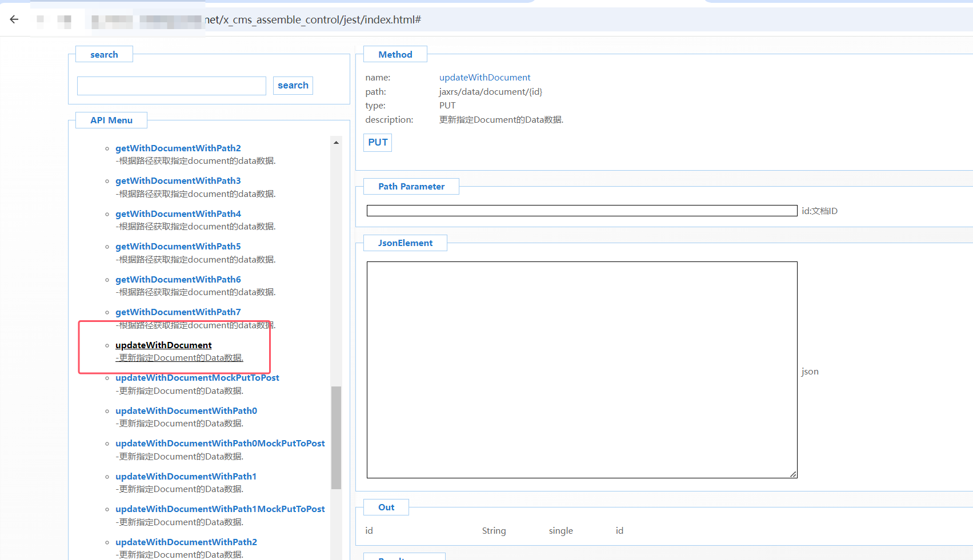Open updateWithDocumentWithPath1MockPutToPost link
Screen dimensions: 973x560
[220, 509]
